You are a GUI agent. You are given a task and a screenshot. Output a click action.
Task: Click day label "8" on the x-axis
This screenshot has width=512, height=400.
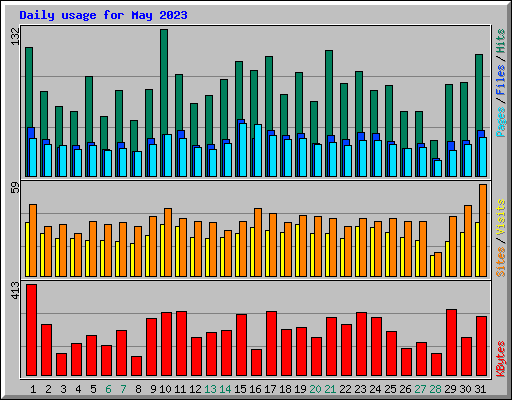(x=138, y=389)
